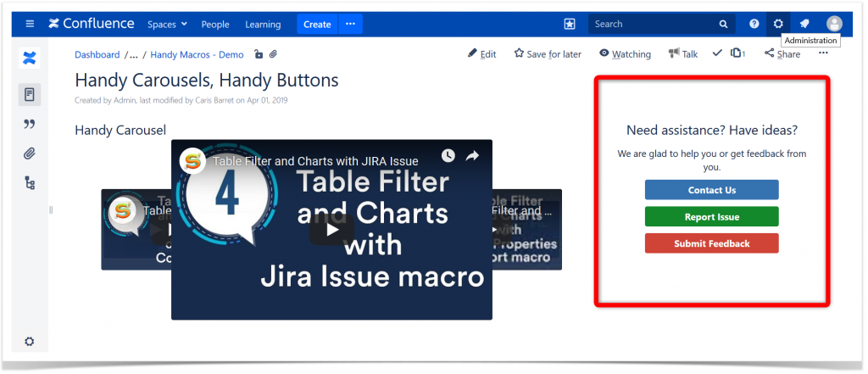
Task: Open the hamburger app switcher menu
Action: [30, 24]
